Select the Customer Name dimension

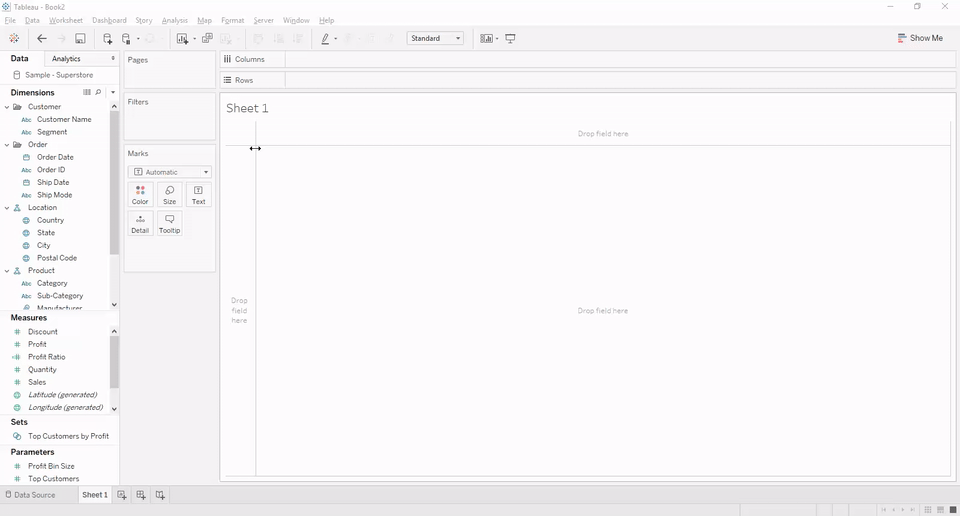tap(64, 119)
